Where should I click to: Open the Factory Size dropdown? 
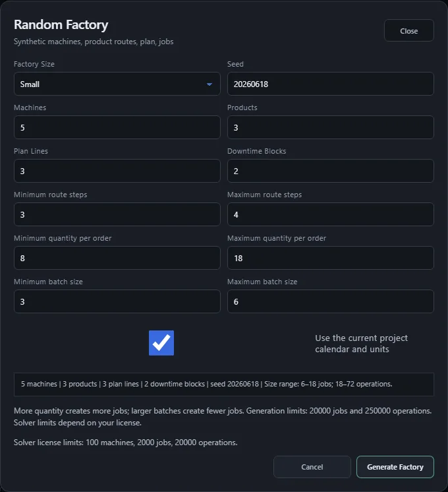click(117, 84)
